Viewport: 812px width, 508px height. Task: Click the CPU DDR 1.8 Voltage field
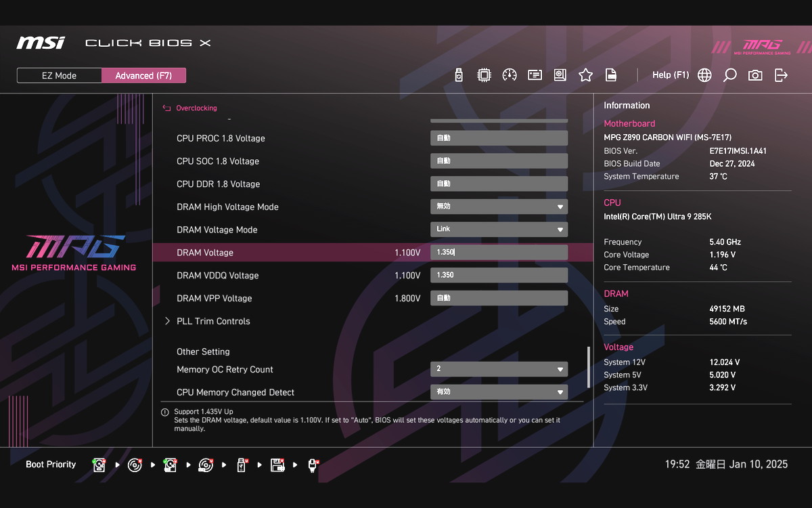click(x=499, y=184)
